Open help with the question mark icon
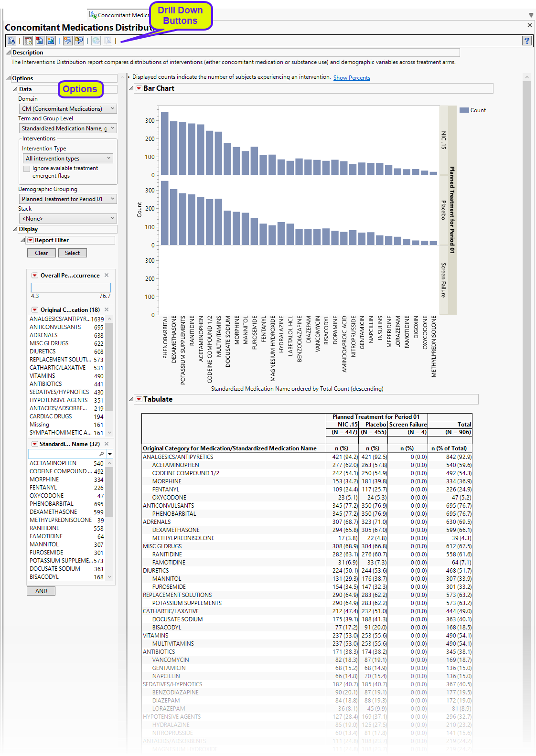Viewport: 536px width, 756px height. (526, 41)
